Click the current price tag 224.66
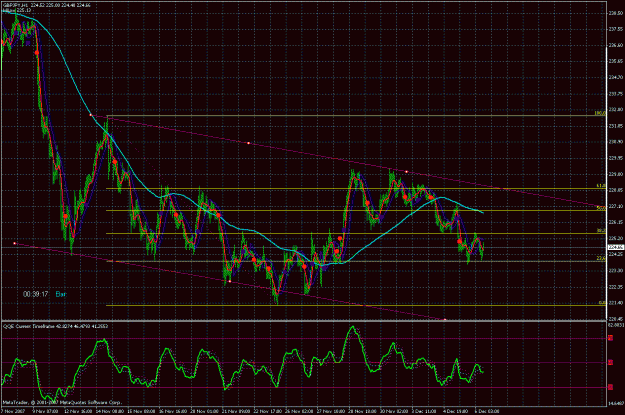 (616, 247)
